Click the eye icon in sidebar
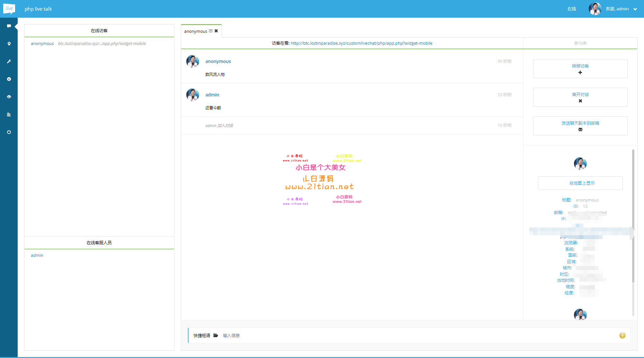The width and height of the screenshot is (644, 358). click(x=9, y=97)
